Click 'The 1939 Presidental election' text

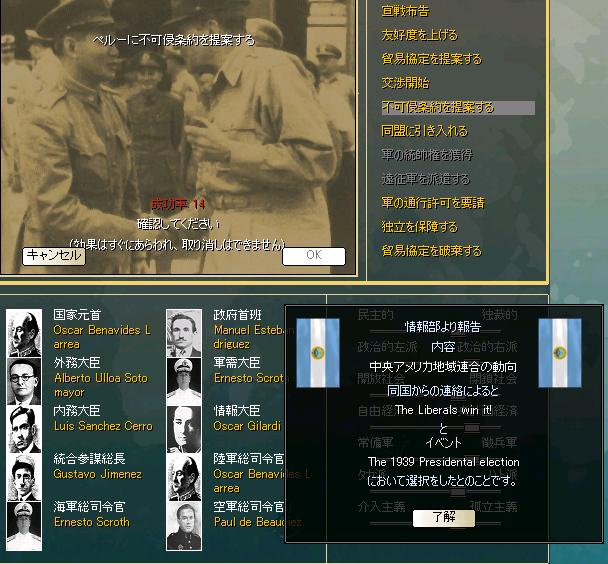(444, 462)
